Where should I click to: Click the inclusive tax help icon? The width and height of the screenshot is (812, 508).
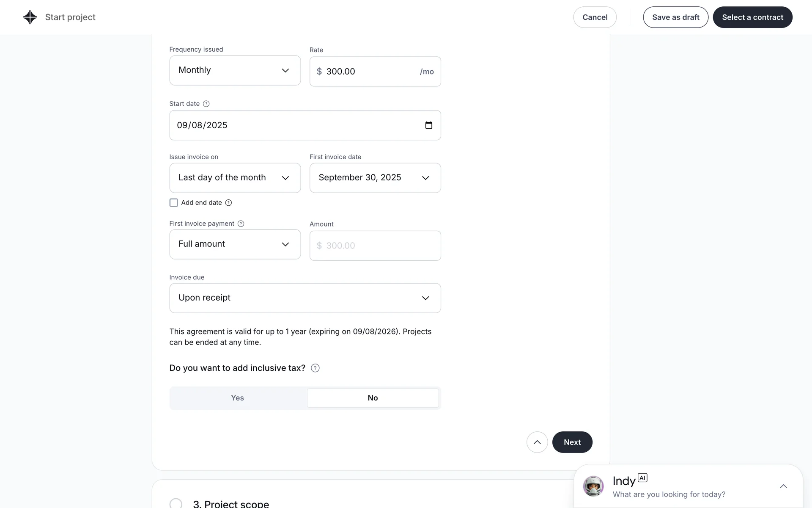click(315, 368)
